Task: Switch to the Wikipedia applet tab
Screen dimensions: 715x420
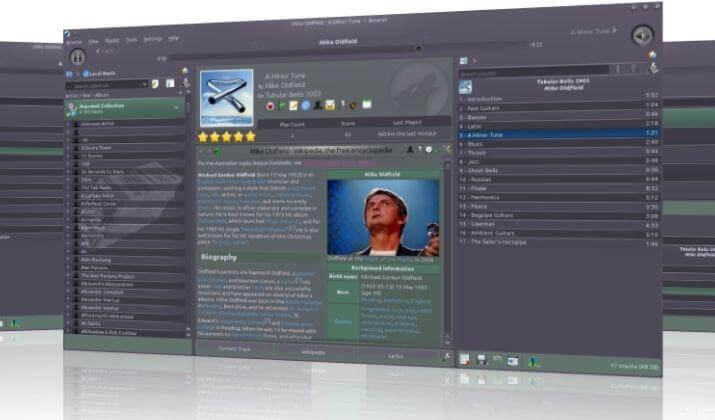Action: pos(313,352)
